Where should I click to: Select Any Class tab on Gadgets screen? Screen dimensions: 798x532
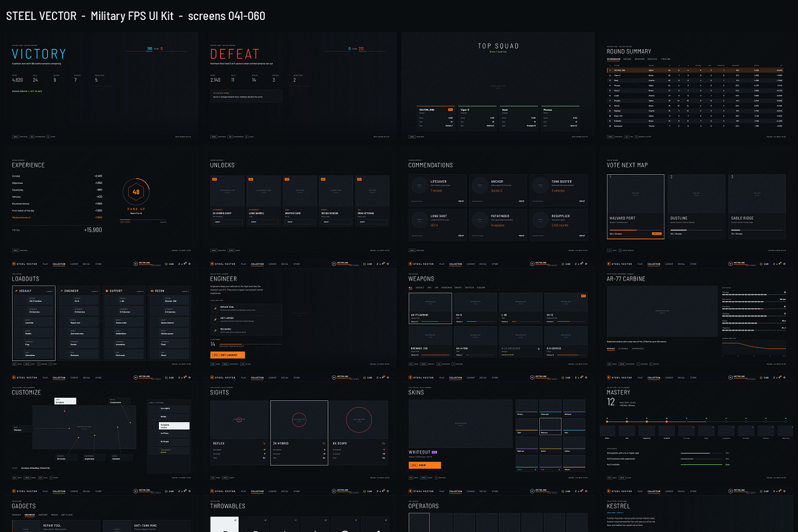(66, 515)
